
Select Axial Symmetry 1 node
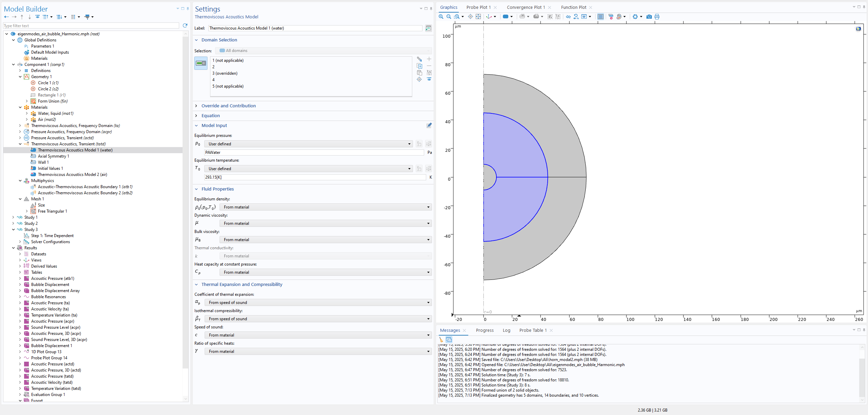tap(53, 156)
